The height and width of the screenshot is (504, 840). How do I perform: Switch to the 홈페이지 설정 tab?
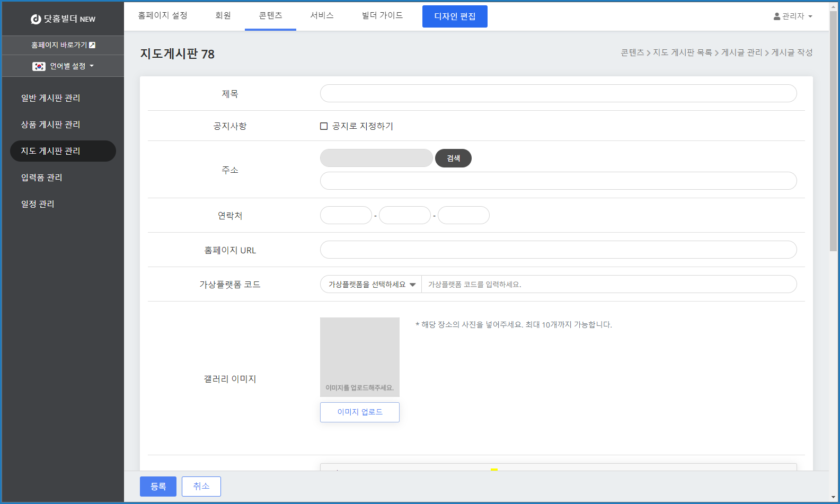pos(163,15)
